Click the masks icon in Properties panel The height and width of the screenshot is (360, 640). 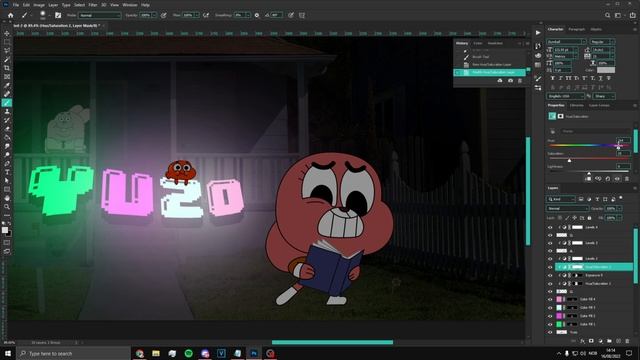(x=561, y=116)
